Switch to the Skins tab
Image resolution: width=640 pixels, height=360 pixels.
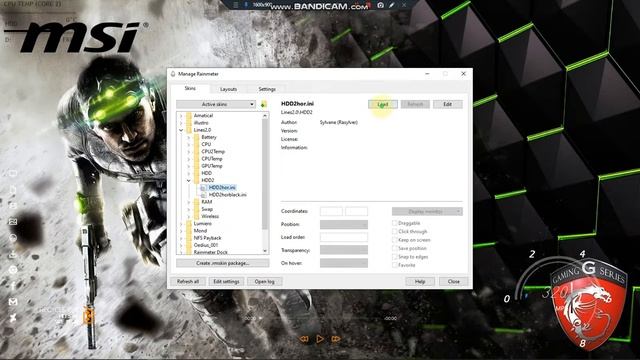190,89
